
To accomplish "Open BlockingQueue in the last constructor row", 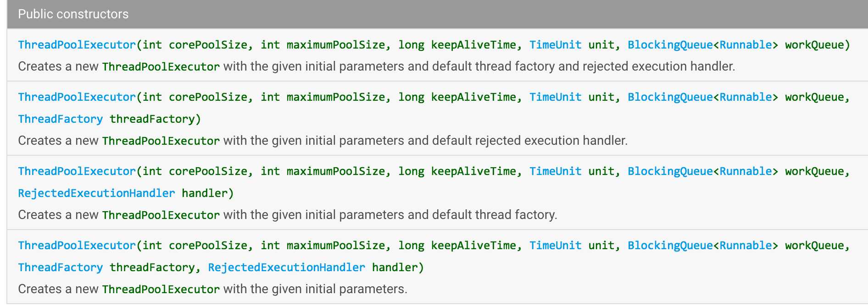I will pos(670,246).
